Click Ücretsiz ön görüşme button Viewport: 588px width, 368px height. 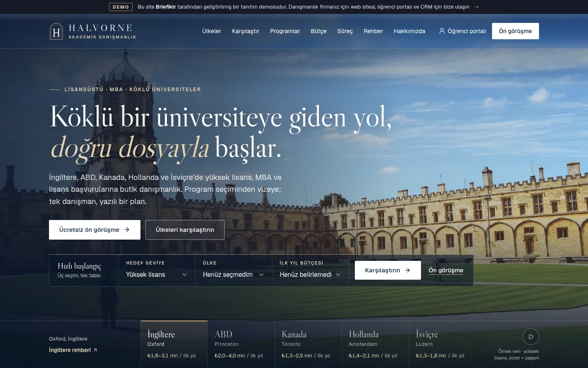[x=95, y=230]
